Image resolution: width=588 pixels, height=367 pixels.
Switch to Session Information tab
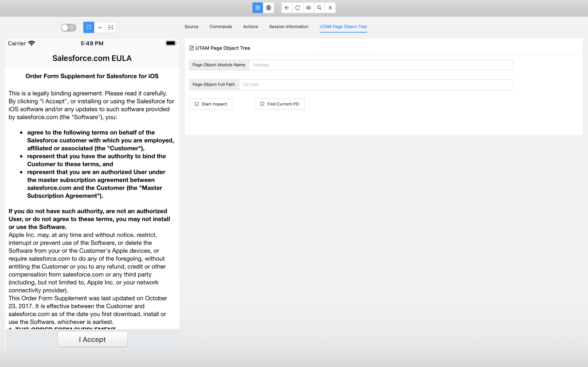289,27
